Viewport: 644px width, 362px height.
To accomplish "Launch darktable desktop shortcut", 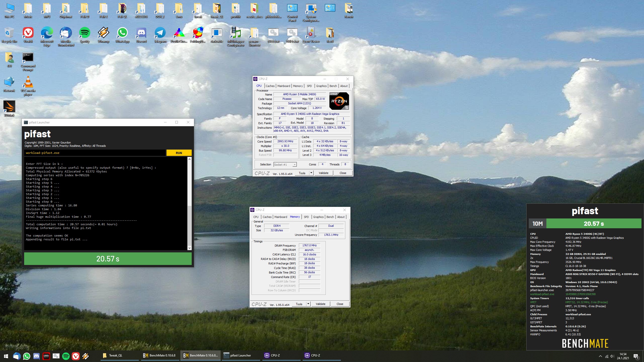I will pos(217,35).
